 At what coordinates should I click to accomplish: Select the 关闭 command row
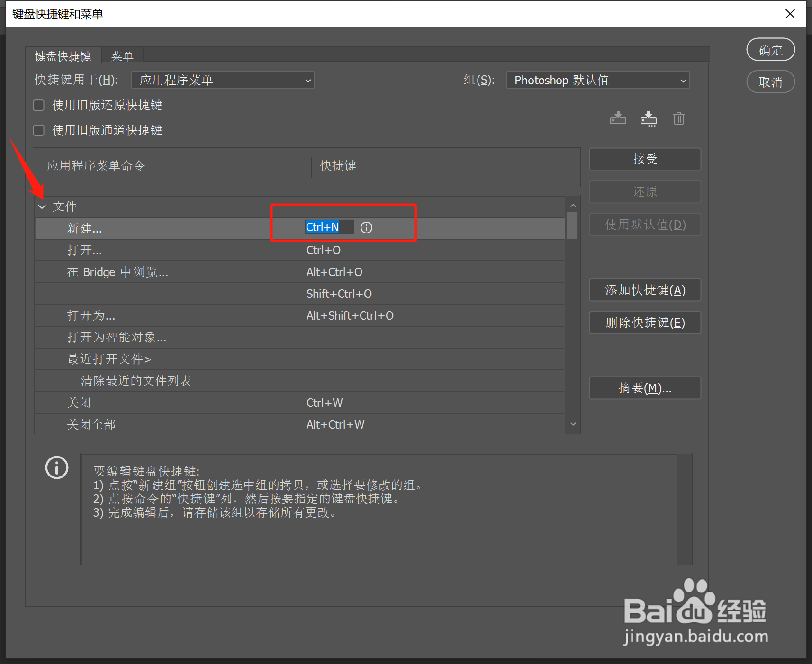[299, 403]
